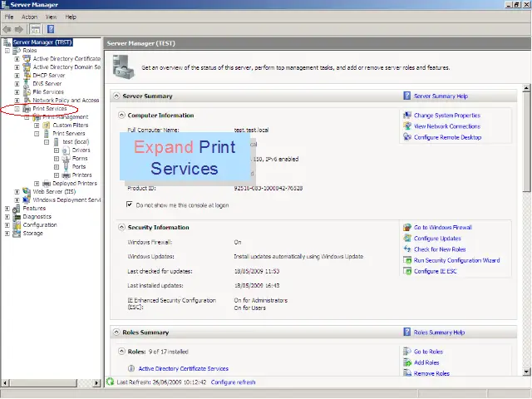532x399 pixels.
Task: Expand the Custom Filters node
Action: [37, 126]
